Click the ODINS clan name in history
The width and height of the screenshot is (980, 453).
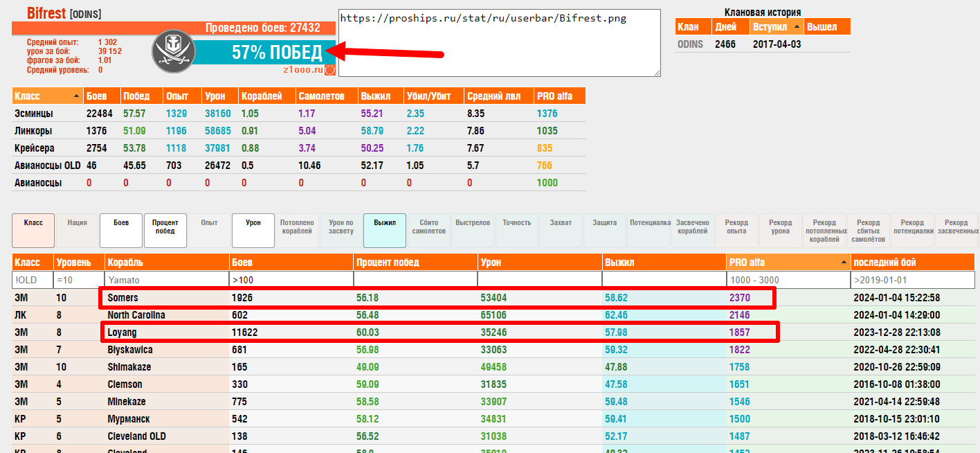point(690,44)
